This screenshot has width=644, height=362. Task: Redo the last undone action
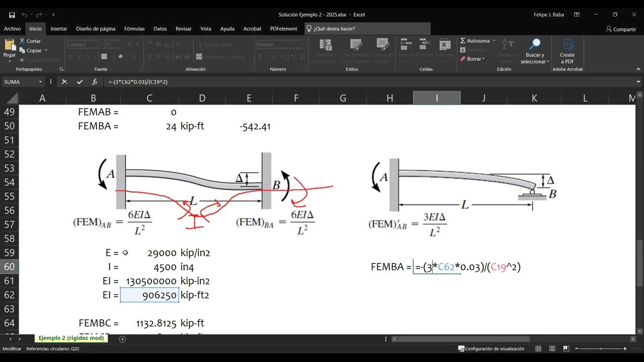coord(39,15)
